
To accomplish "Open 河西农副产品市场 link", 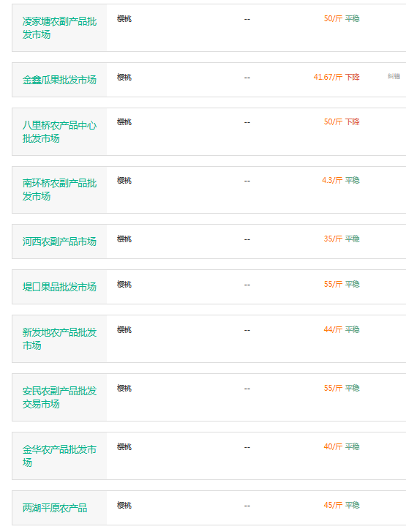I will point(59,241).
